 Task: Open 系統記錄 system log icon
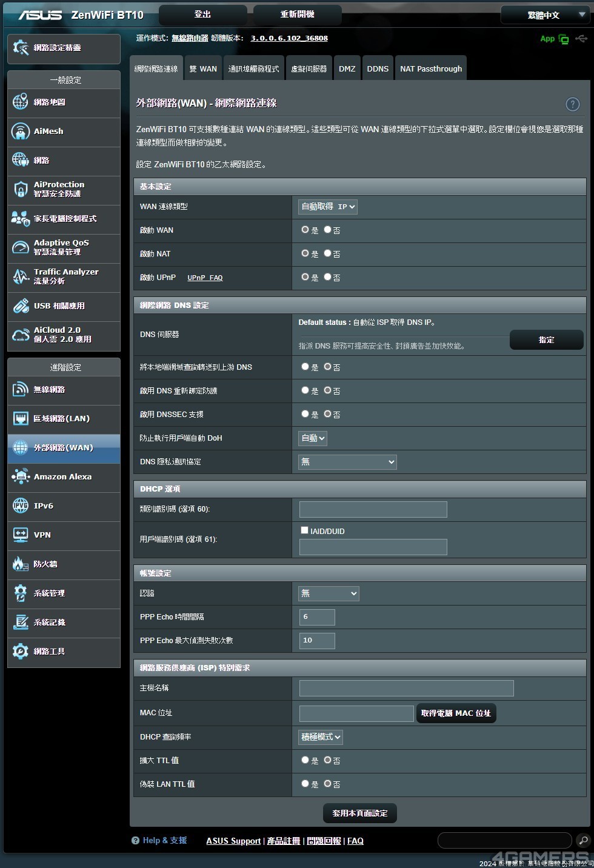21,622
